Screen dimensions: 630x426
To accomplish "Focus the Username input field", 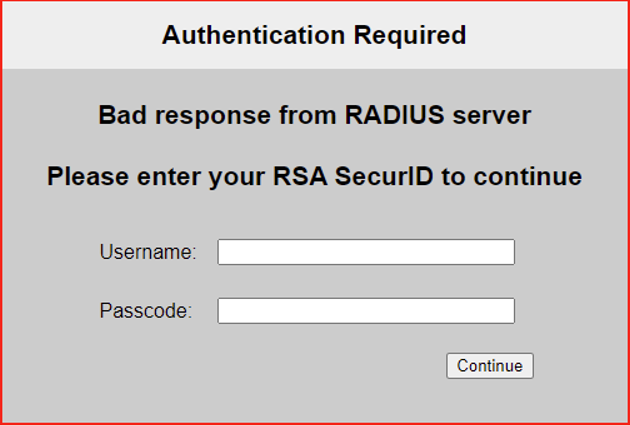I will coord(366,252).
